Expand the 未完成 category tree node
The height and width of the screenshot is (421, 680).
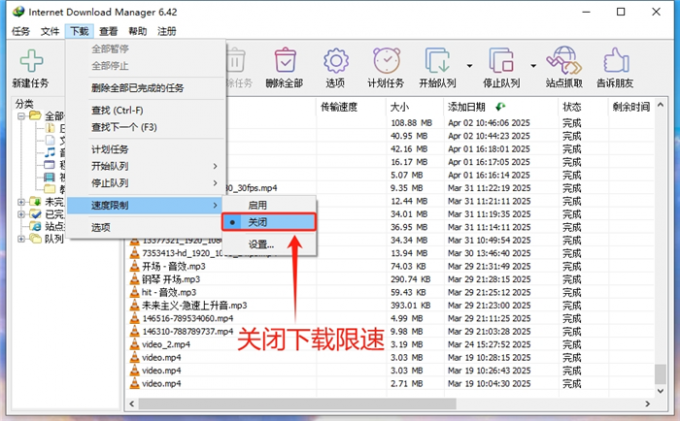point(21,202)
